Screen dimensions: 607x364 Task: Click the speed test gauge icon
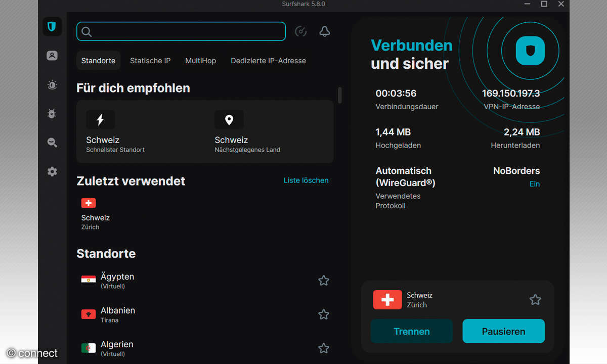pyautogui.click(x=300, y=31)
